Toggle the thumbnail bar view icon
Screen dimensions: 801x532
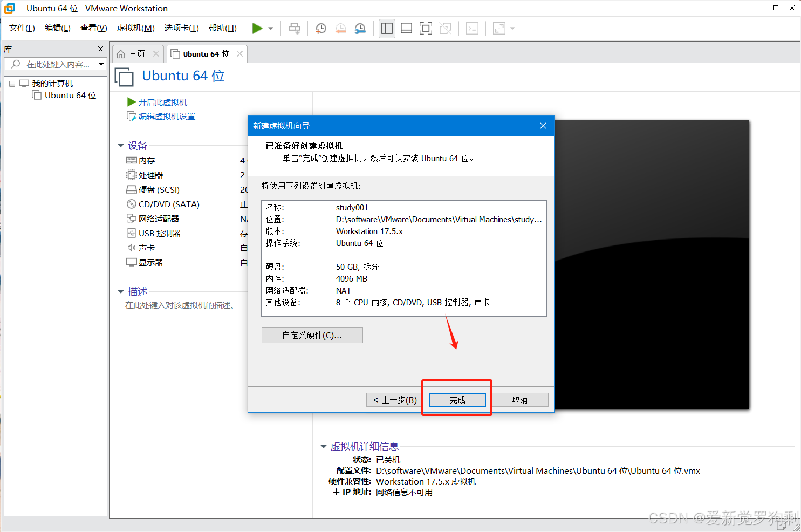click(x=407, y=28)
